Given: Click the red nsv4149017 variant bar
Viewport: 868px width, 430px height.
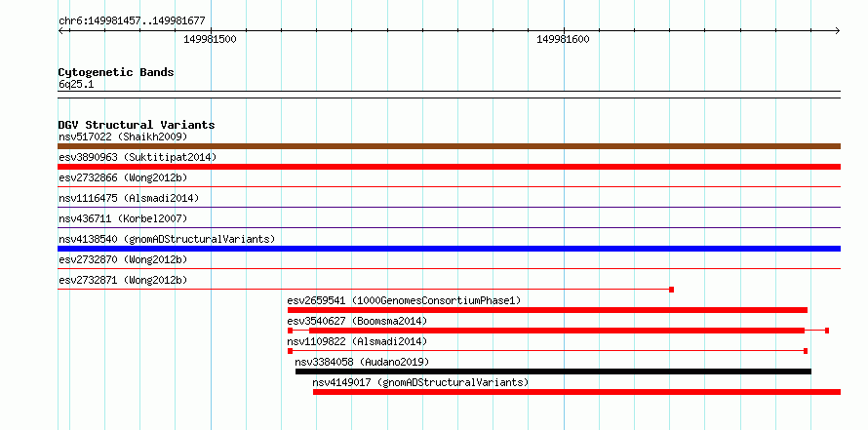Looking at the screenshot, I should click(x=576, y=392).
